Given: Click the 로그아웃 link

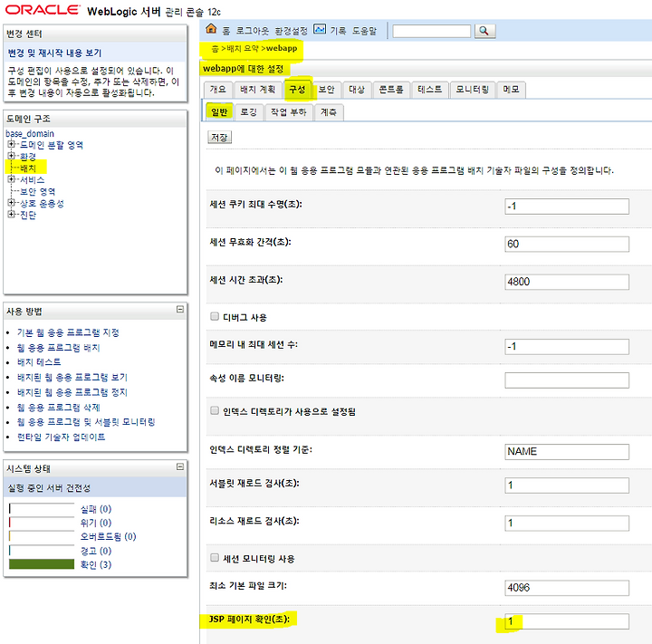Looking at the screenshot, I should point(253,31).
